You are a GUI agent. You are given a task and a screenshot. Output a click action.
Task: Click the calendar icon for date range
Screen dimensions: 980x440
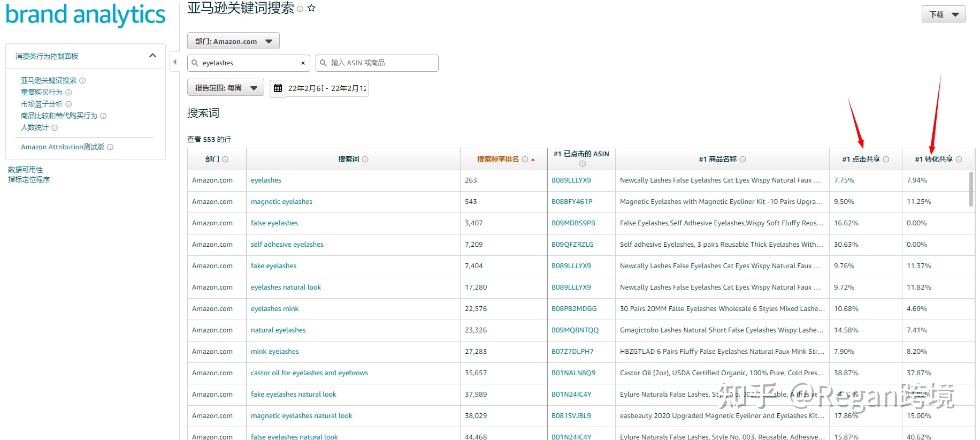tap(278, 88)
